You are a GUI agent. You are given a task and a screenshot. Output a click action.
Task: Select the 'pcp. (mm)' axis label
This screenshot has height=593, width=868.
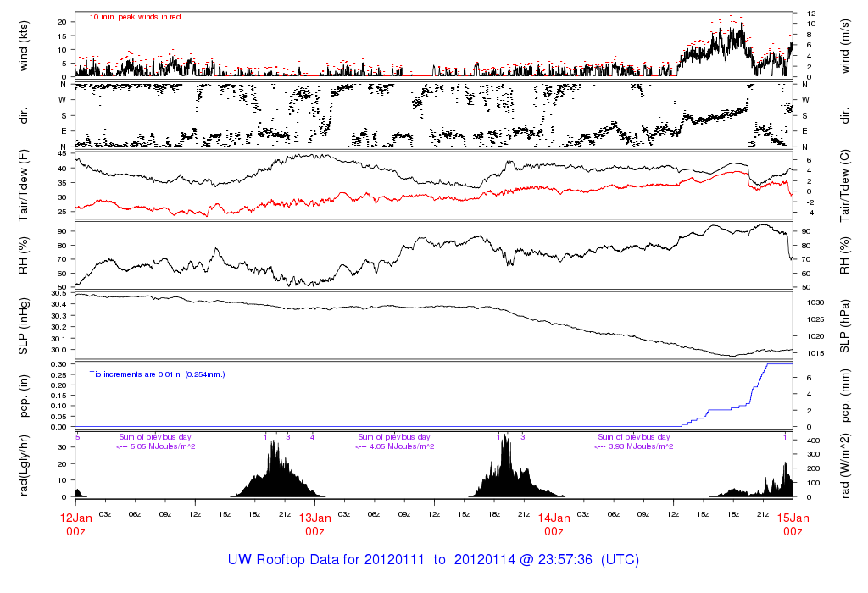(844, 396)
